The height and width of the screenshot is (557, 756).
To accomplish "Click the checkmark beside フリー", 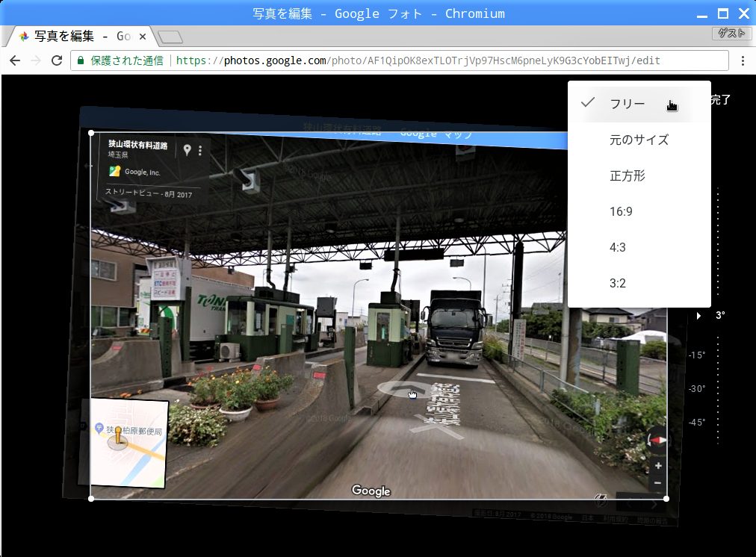I will click(x=588, y=102).
